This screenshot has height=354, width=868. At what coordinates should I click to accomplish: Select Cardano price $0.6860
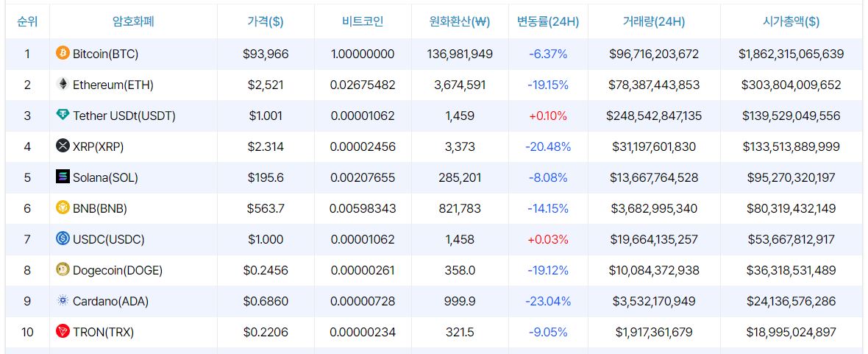coord(266,302)
